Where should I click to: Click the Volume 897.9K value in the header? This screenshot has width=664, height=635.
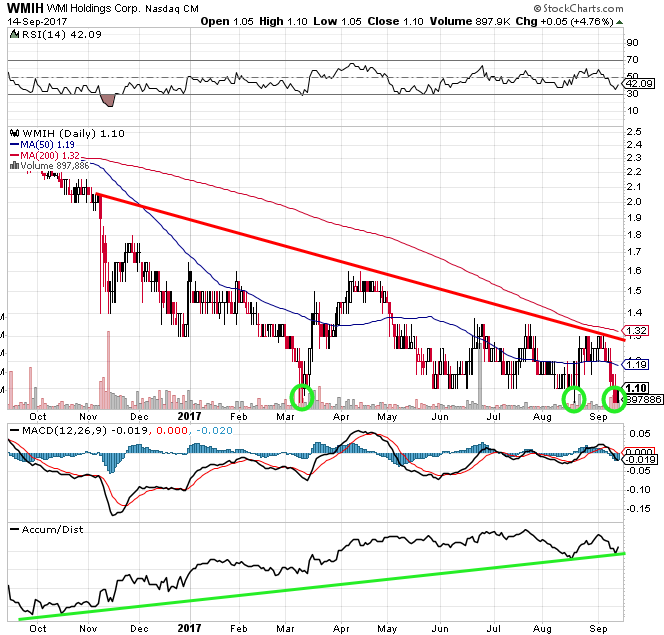(x=470, y=21)
